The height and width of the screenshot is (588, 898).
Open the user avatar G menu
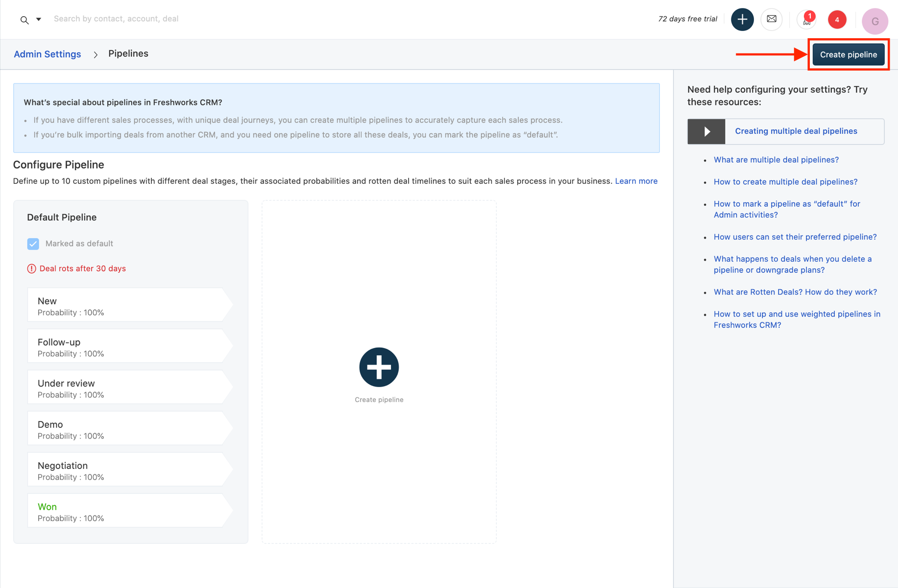[x=874, y=21]
